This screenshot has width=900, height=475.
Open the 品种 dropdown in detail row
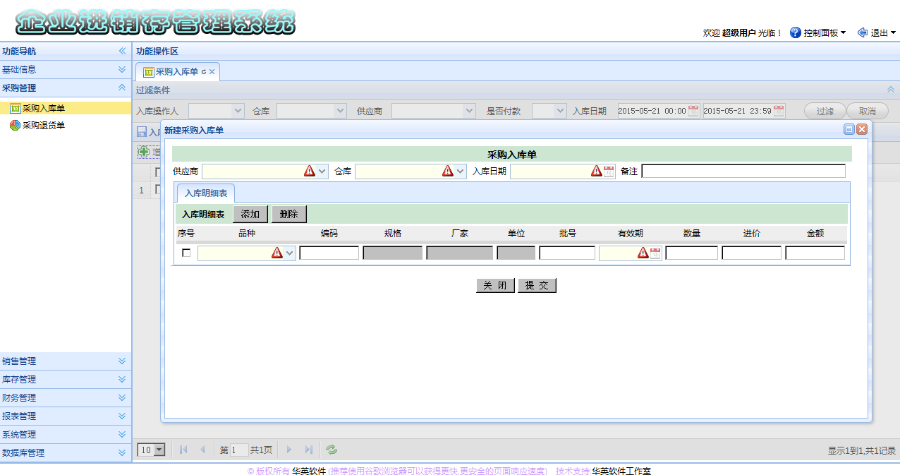tap(289, 253)
